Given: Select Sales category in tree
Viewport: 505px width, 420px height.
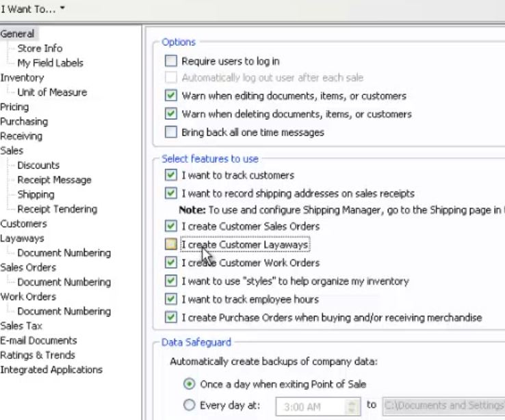Looking at the screenshot, I should click(x=12, y=150).
